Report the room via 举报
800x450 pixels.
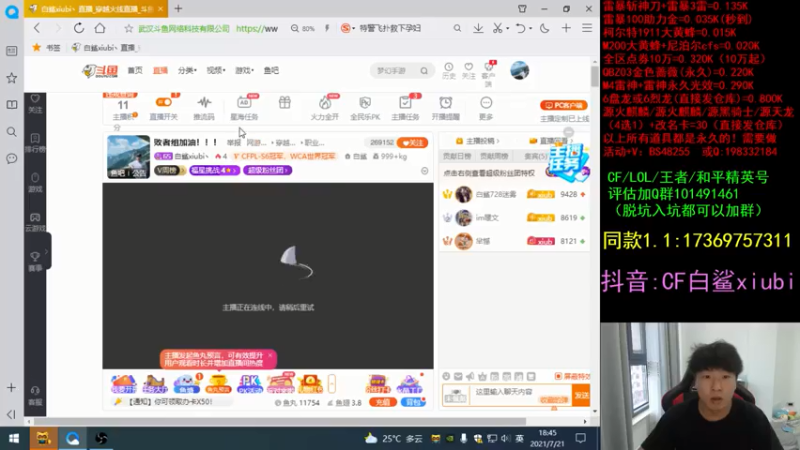234,143
